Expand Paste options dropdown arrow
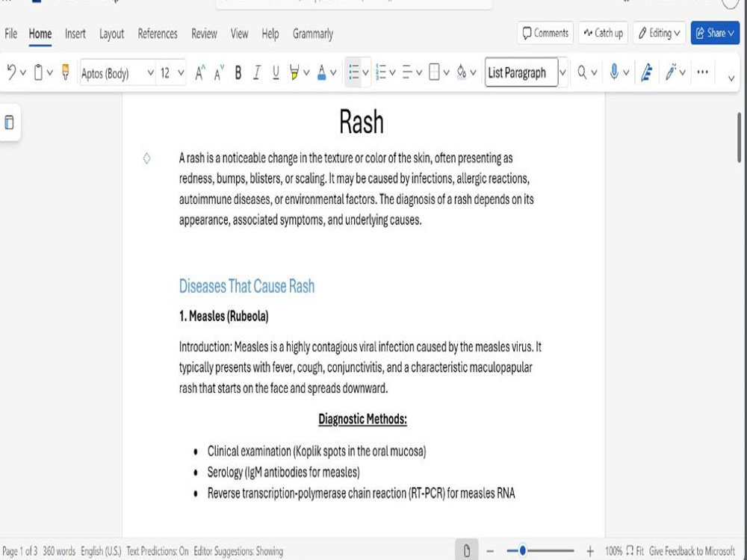Viewport: 747px width, 560px height. [49, 73]
